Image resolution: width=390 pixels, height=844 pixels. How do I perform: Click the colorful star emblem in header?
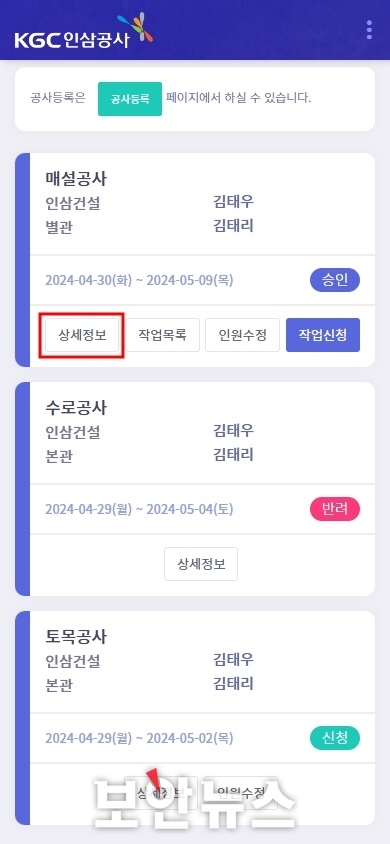click(x=136, y=27)
